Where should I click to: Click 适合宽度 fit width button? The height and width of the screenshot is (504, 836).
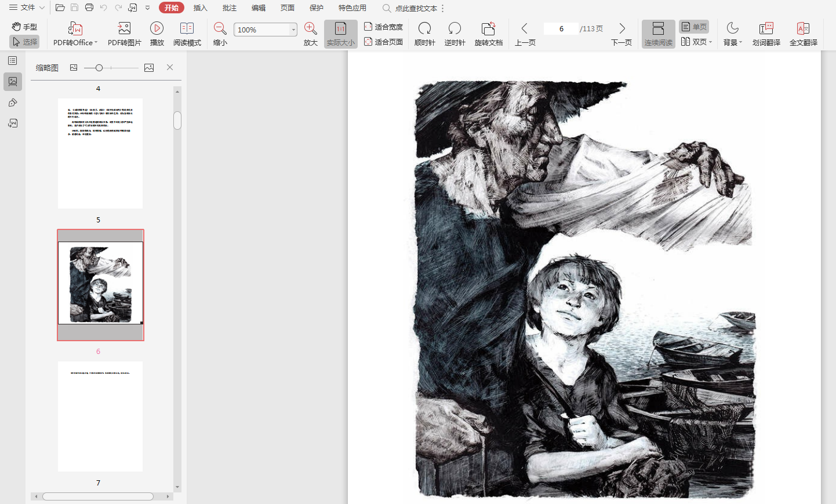click(383, 27)
